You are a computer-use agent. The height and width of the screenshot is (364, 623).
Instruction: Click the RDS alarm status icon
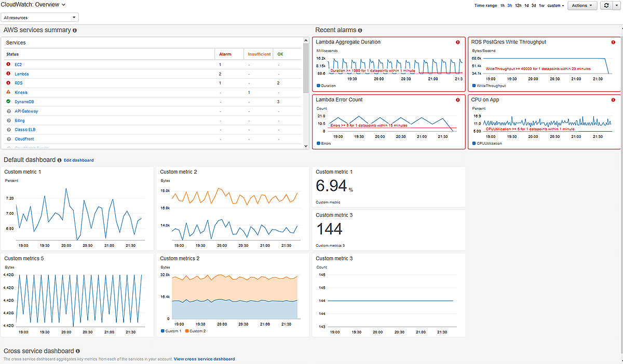8,83
